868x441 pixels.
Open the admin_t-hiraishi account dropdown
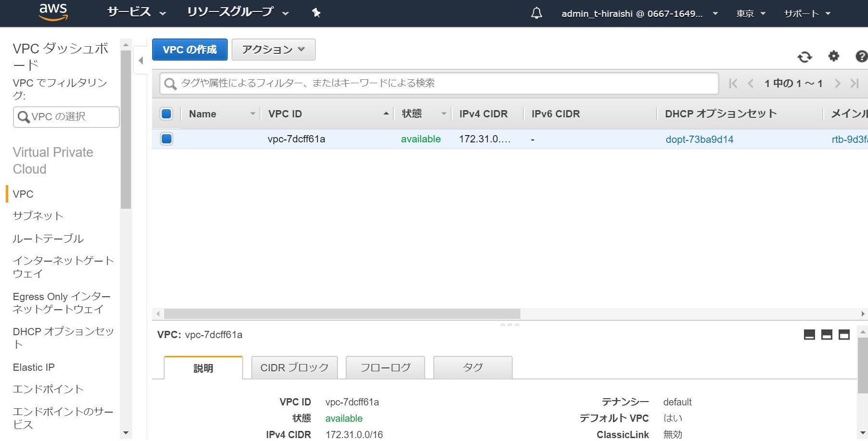pos(640,13)
